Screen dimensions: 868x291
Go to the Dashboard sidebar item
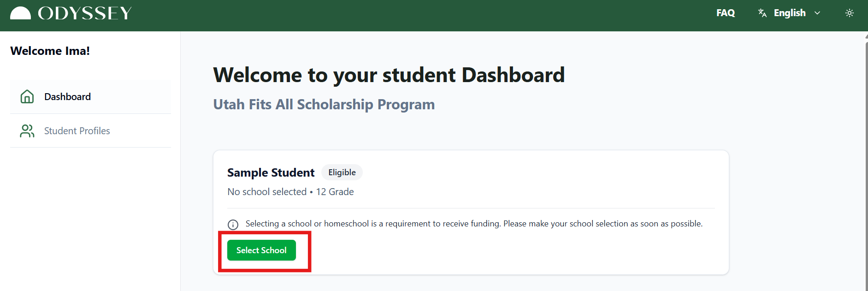(x=67, y=97)
